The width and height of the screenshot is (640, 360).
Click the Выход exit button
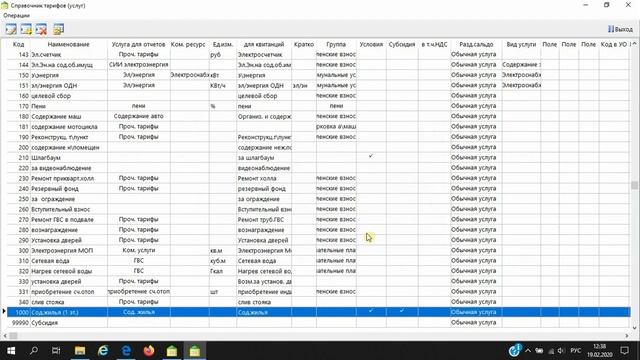620,29
